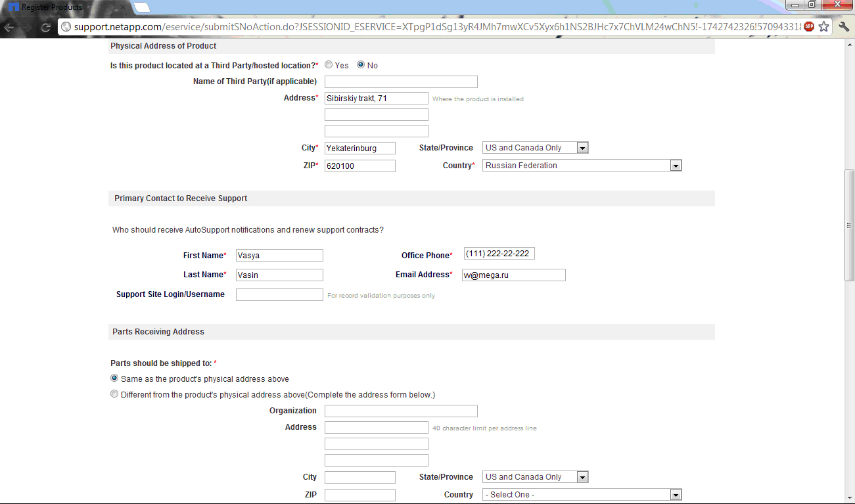Click the Office Phone input field
The image size is (855, 504).
point(499,254)
